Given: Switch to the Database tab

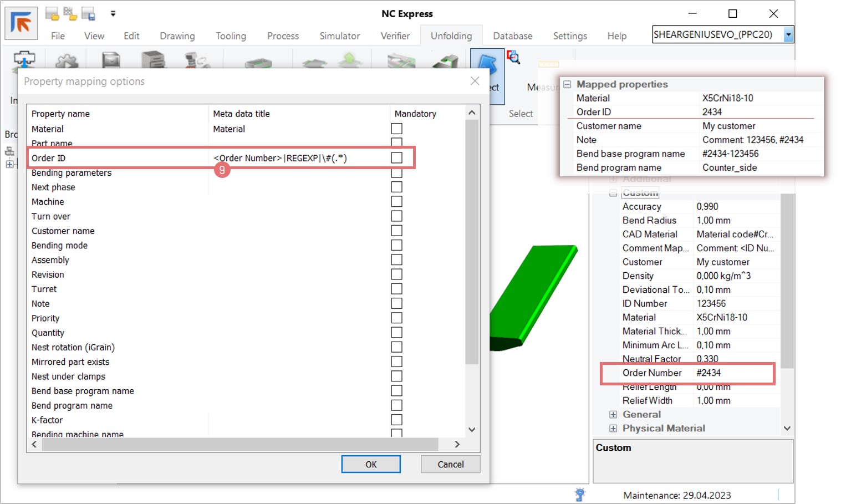Looking at the screenshot, I should tap(512, 36).
